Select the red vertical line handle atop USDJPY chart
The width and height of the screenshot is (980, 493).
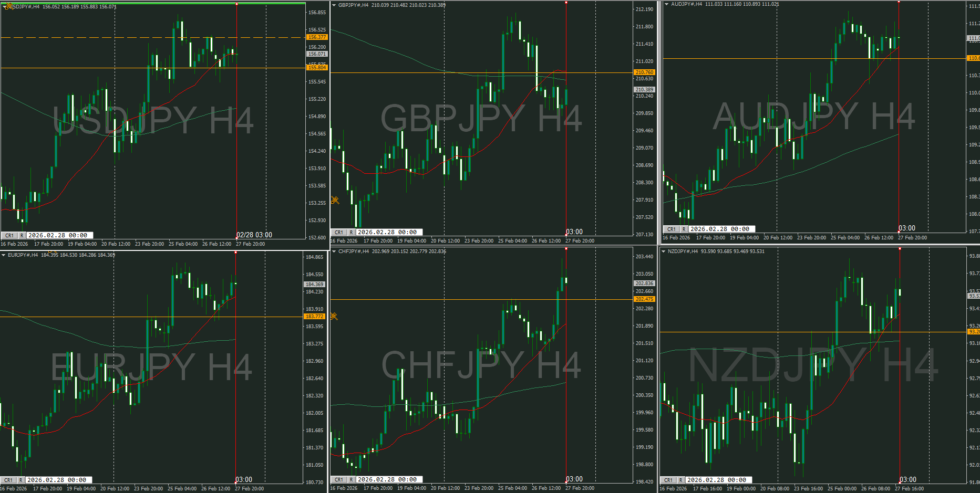tap(236, 4)
